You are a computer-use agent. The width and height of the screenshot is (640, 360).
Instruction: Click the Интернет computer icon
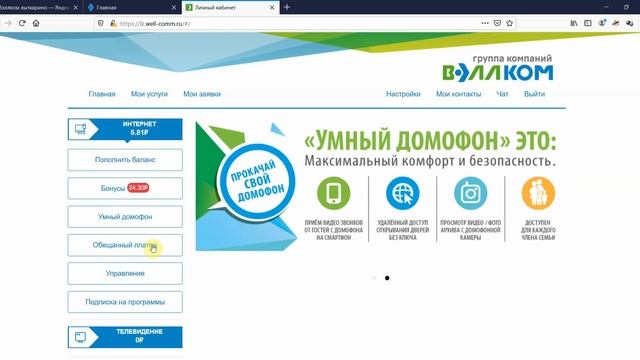point(80,129)
